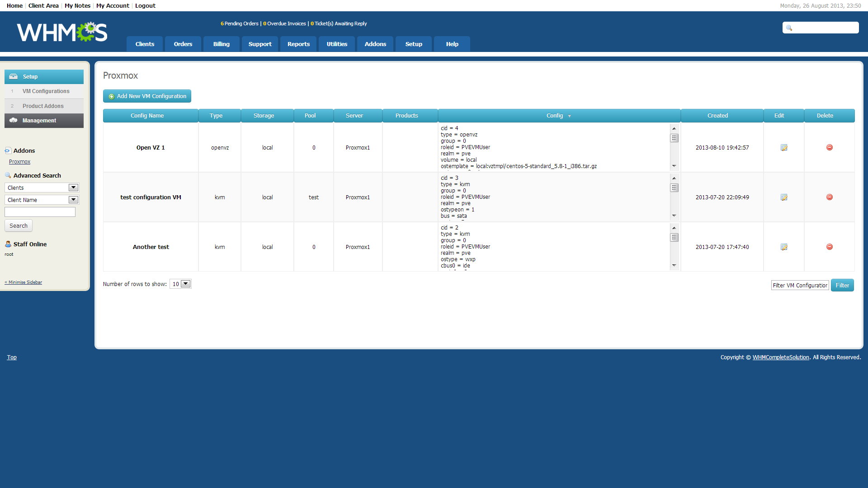868x488 pixels.
Task: Open the Utilities menu
Action: [x=337, y=44]
